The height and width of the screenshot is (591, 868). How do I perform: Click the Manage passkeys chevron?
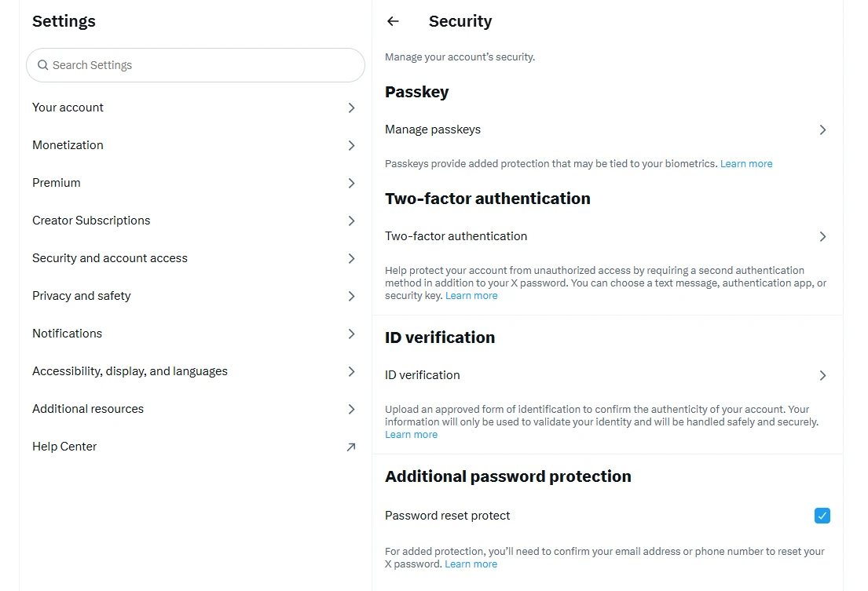click(822, 130)
